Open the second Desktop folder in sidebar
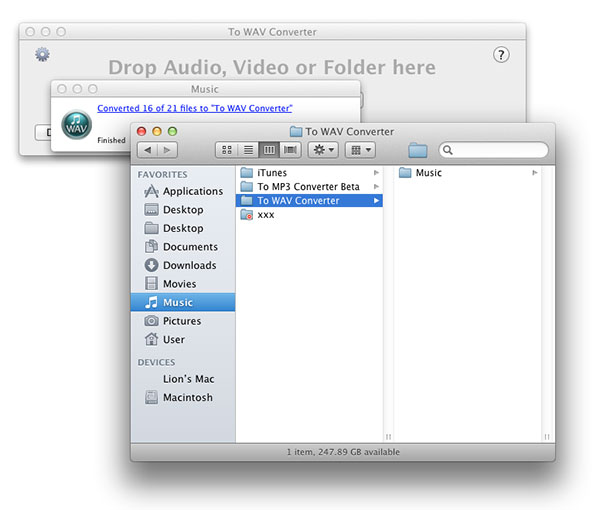Image resolution: width=600 pixels, height=510 pixels. [x=183, y=228]
